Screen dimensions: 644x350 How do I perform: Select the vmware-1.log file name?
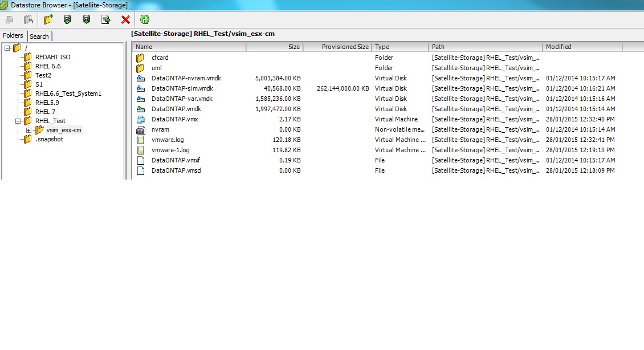170,150
